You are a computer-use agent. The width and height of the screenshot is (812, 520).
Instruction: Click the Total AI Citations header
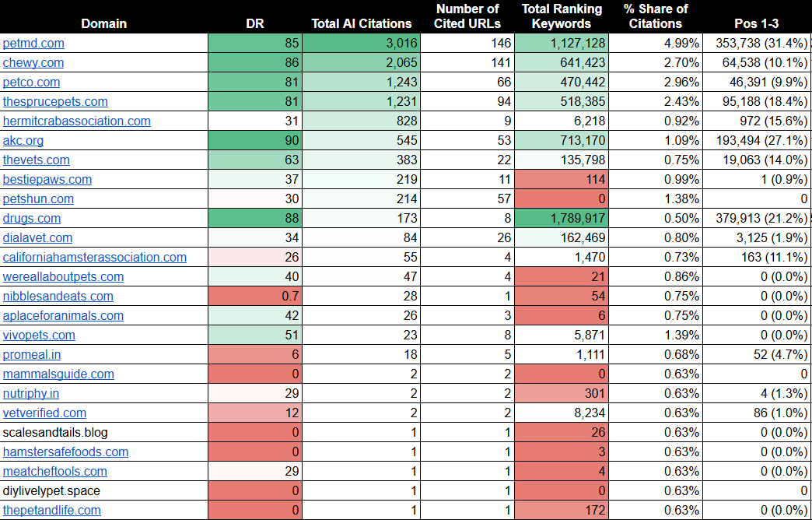[x=361, y=23]
